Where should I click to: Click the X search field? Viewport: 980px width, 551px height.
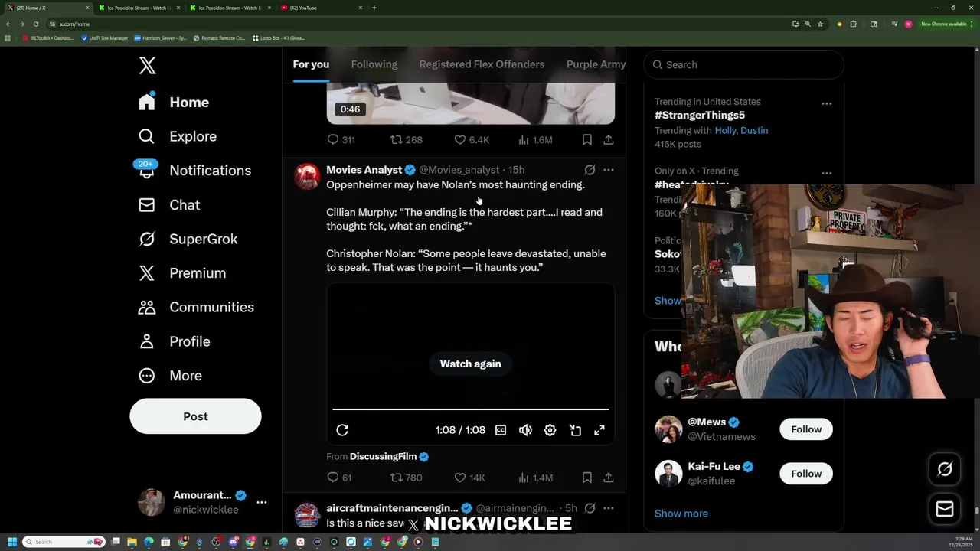point(744,64)
